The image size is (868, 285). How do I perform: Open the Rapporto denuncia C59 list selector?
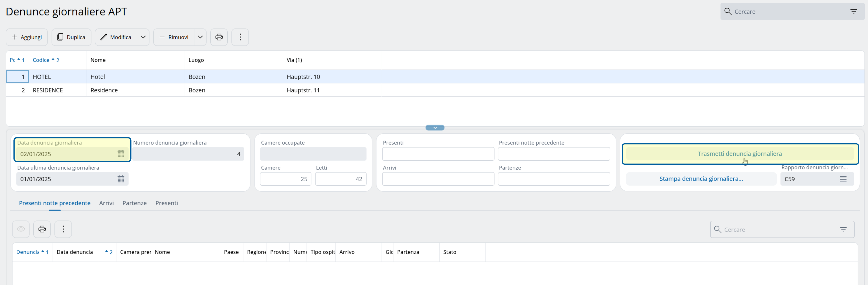(843, 179)
